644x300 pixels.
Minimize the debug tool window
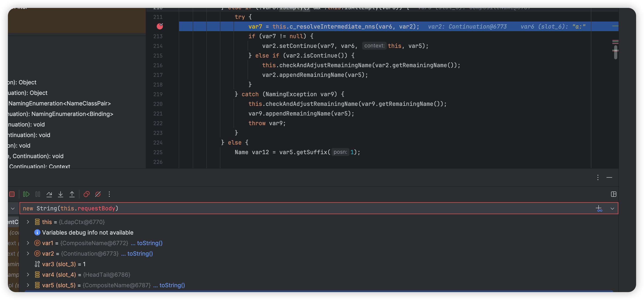[x=609, y=177]
